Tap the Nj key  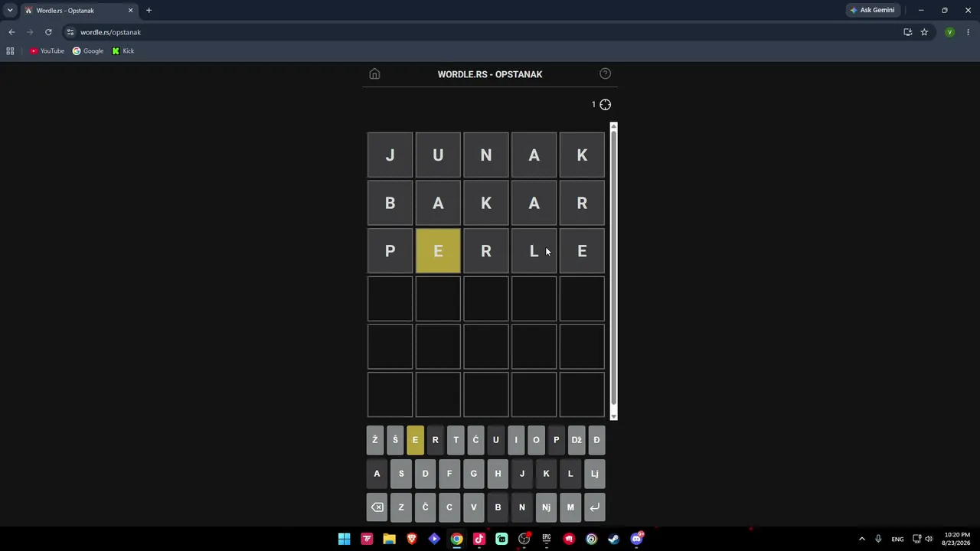pyautogui.click(x=546, y=507)
